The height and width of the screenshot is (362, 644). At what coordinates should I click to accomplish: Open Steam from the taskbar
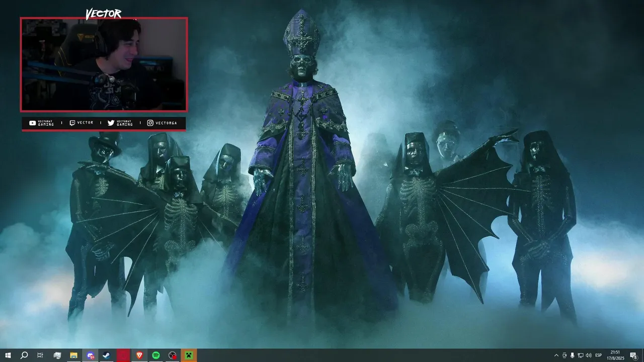point(107,355)
